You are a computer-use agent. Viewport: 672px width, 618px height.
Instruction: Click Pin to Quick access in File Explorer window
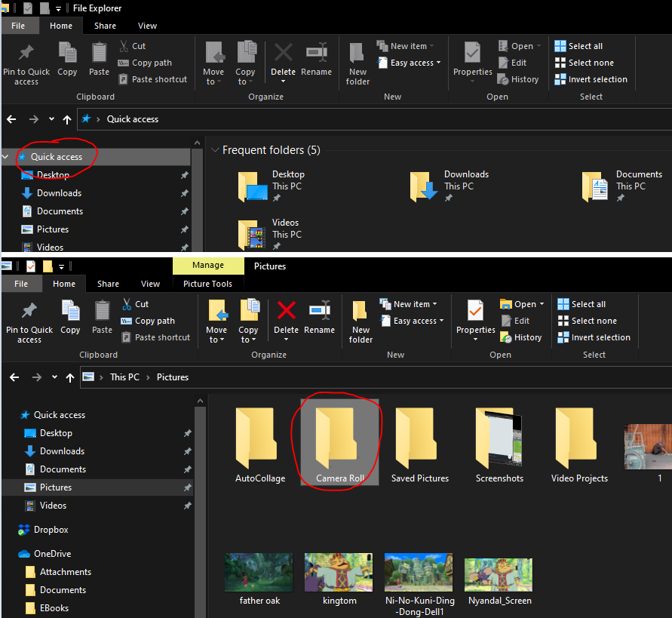(x=26, y=64)
